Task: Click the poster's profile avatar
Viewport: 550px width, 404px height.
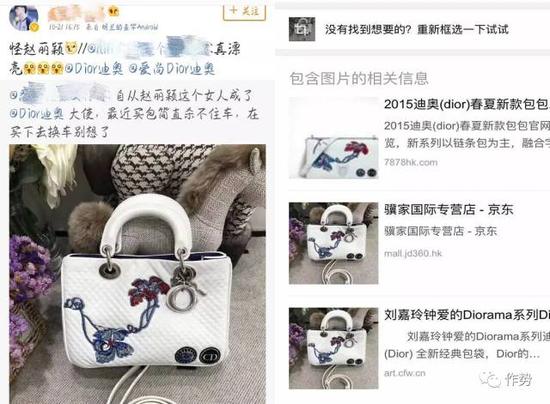Action: pos(24,18)
